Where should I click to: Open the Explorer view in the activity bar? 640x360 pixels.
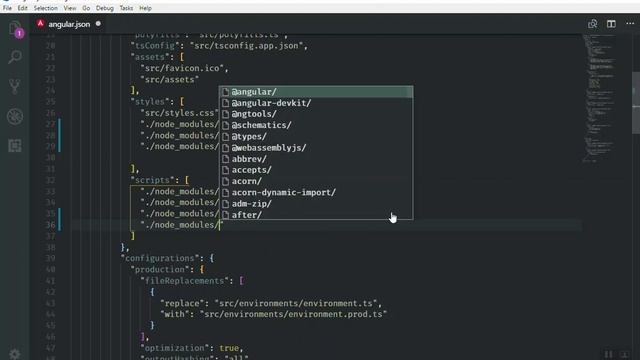[x=15, y=29]
